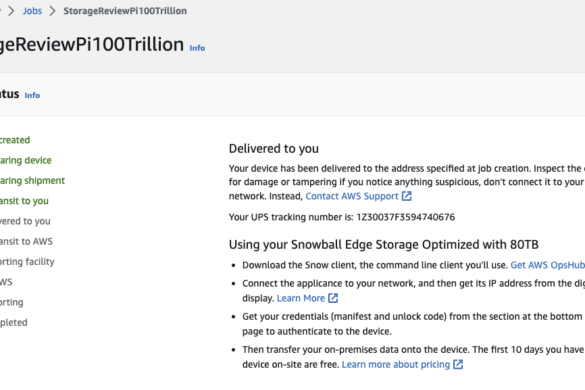This screenshot has width=585, height=390.
Task: Open the Get AWS OpsHub link
Action: pyautogui.click(x=548, y=265)
